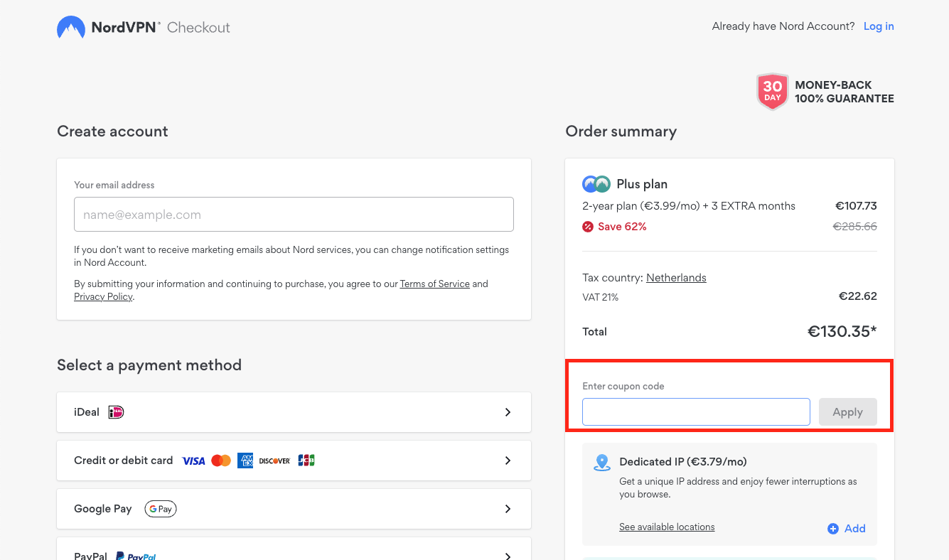
Task: Open the Terms of Service link
Action: pos(435,284)
